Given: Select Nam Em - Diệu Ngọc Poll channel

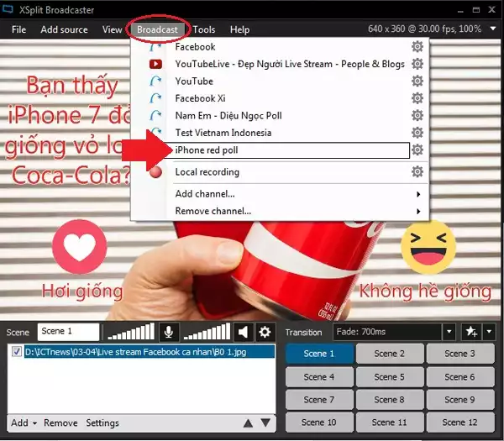Looking at the screenshot, I should click(228, 115).
